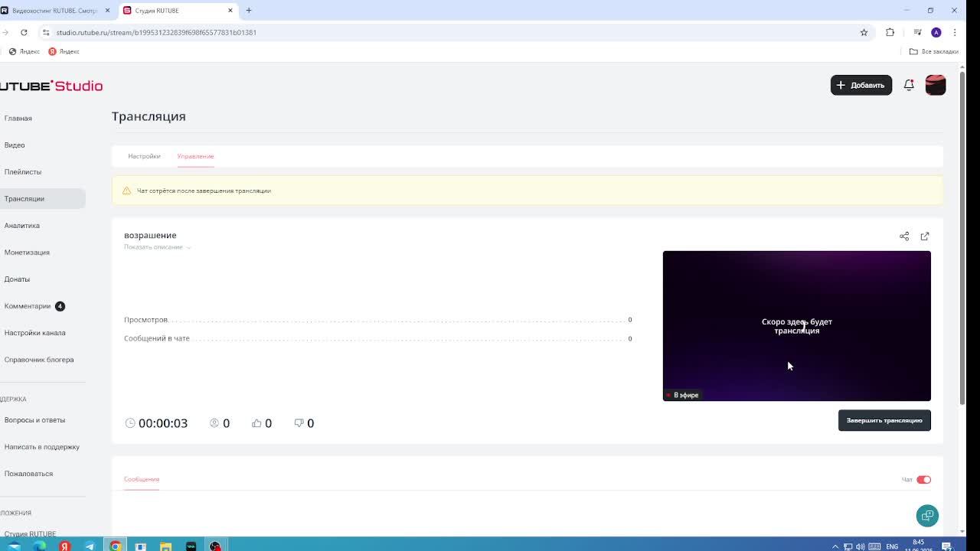Open the RUTUBE Studio logo
Viewport: 980px width, 551px height.
[51, 86]
